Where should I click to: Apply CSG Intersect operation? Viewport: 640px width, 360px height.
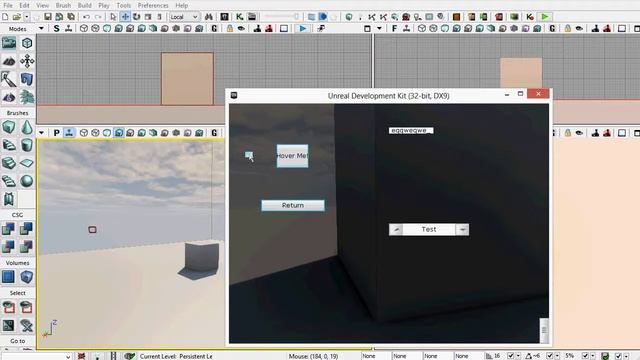[x=9, y=247]
